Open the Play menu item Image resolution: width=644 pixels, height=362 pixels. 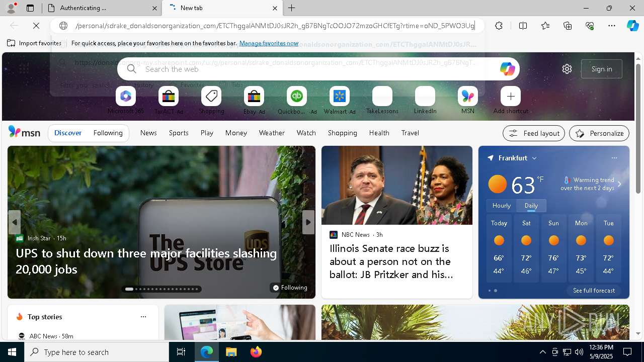click(207, 133)
